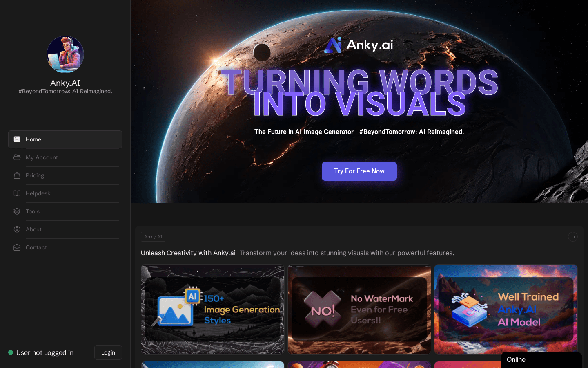Open the Online chat widget

541,360
